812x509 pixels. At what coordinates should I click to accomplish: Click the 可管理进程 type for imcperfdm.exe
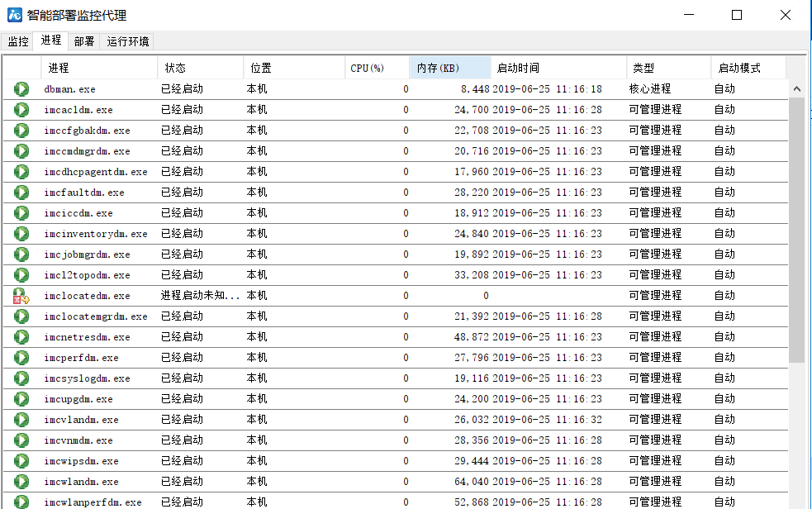tap(655, 358)
